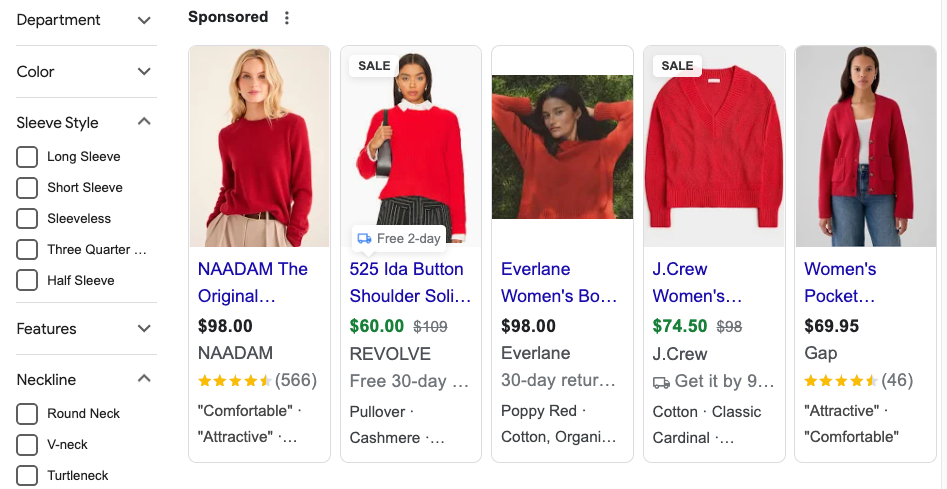The image size is (947, 489).
Task: Open the Sponsored three-dot options menu
Action: pyautogui.click(x=287, y=18)
